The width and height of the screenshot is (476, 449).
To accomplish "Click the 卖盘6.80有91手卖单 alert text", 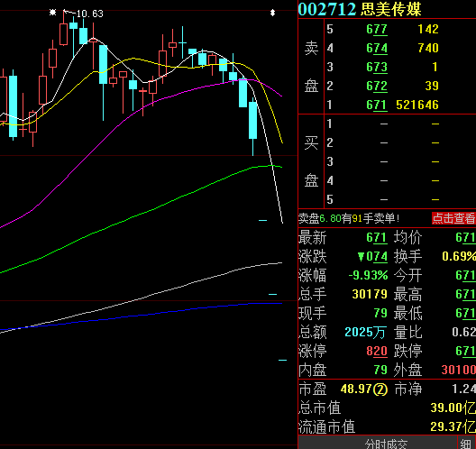I will coord(349,218).
